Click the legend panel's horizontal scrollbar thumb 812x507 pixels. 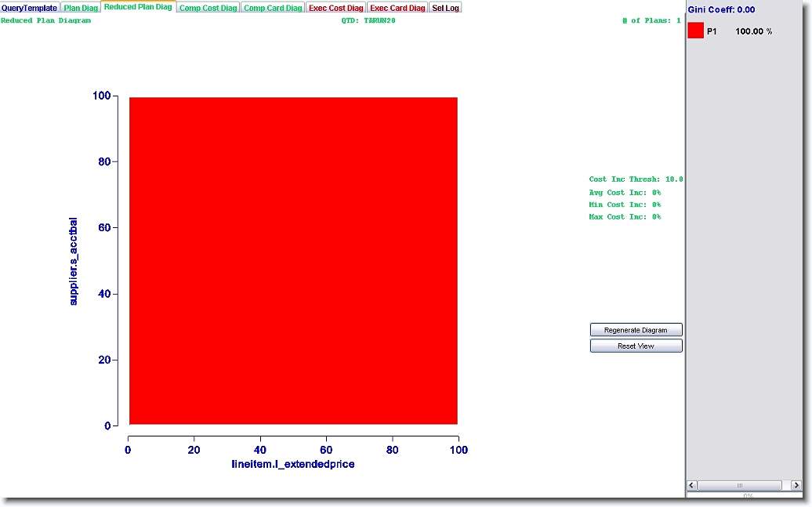pyautogui.click(x=739, y=485)
